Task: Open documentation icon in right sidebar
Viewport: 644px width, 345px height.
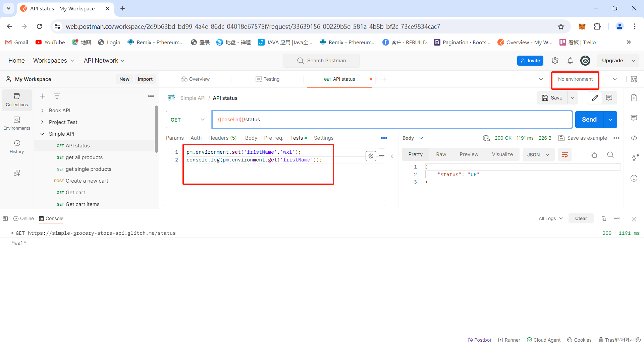Action: click(x=634, y=98)
